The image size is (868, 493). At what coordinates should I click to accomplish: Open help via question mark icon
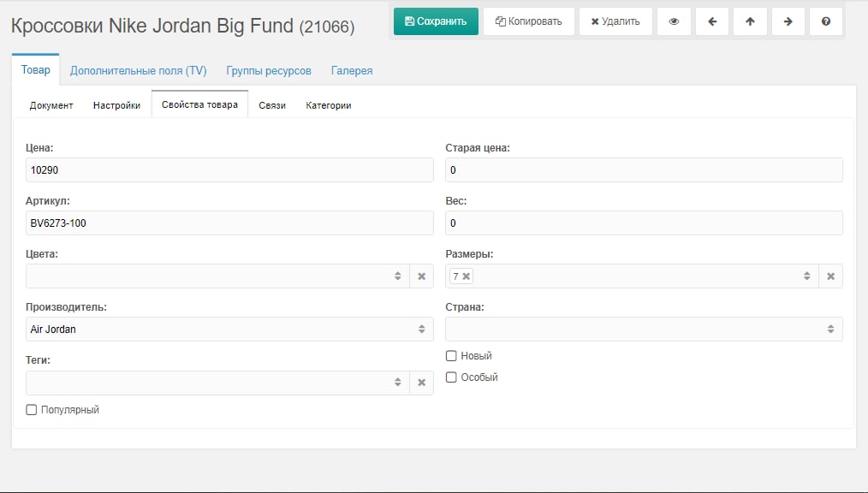(x=826, y=21)
